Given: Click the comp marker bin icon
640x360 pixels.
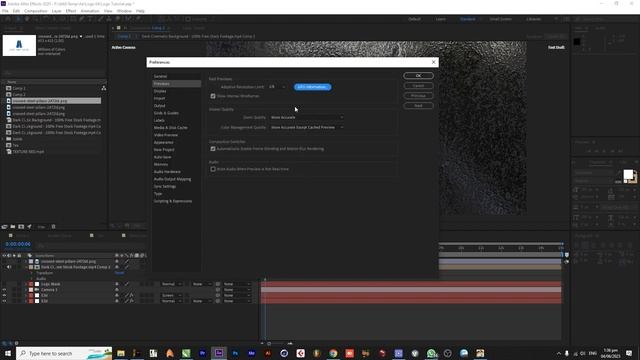Looking at the screenshot, I should pos(567,255).
